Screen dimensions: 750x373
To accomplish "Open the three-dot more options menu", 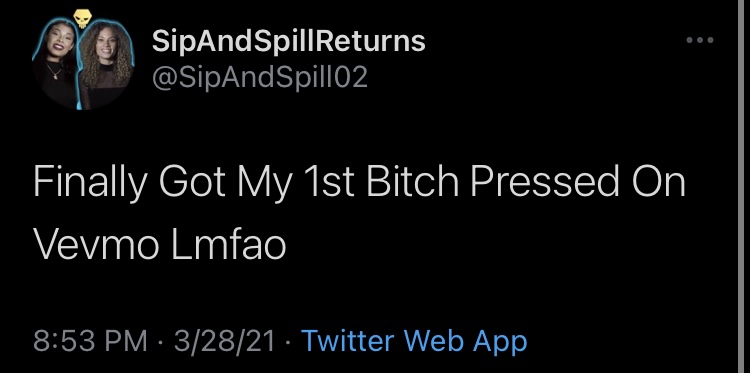I will 700,40.
